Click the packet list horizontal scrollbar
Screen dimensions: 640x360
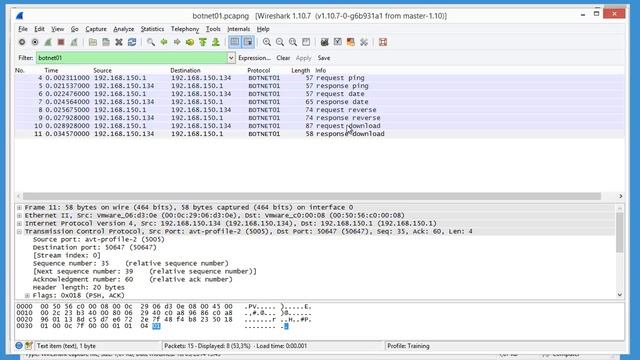312,196
